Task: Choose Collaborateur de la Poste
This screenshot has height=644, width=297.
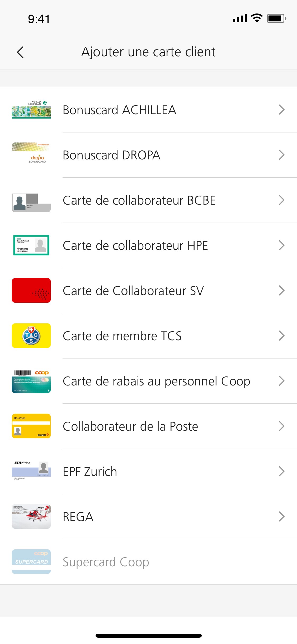Action: tap(130, 426)
